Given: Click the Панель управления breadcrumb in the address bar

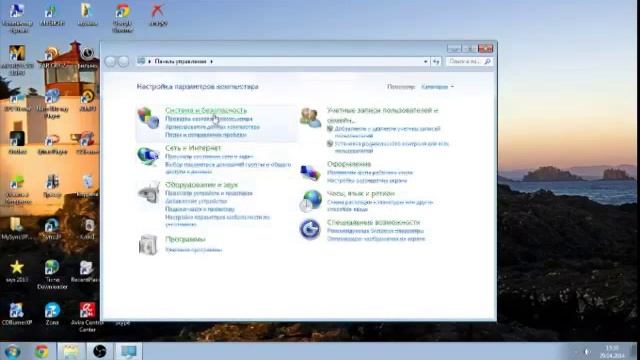Looking at the screenshot, I should 180,61.
